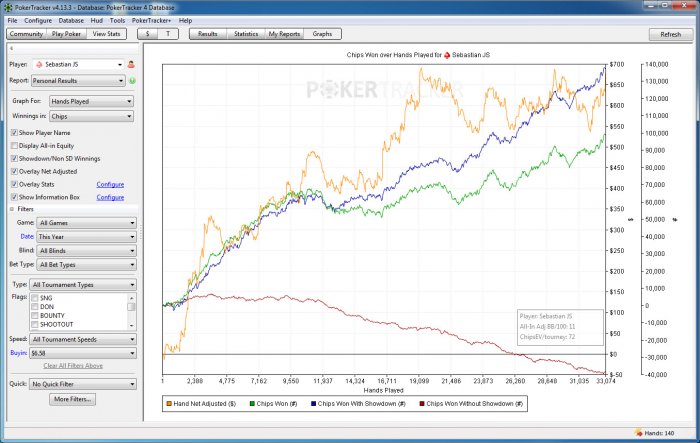Open All Tournament Types dropdown
This screenshot has width=700, height=443.
83,285
